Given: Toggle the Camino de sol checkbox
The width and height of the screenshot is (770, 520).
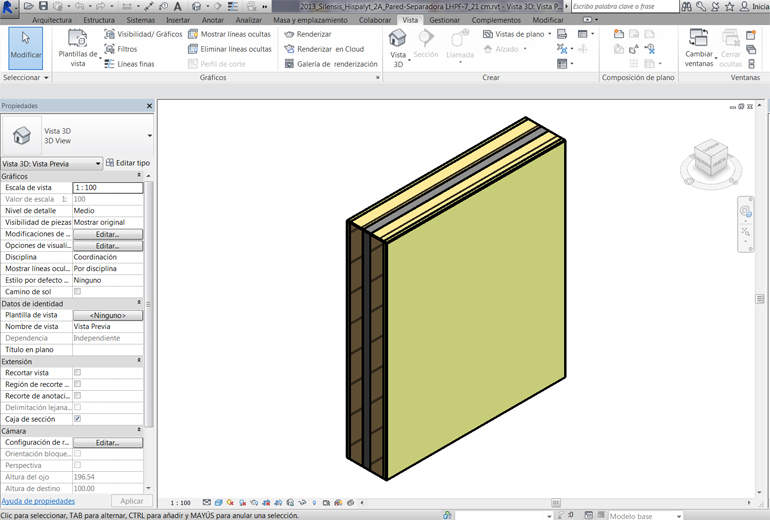Looking at the screenshot, I should [x=78, y=292].
